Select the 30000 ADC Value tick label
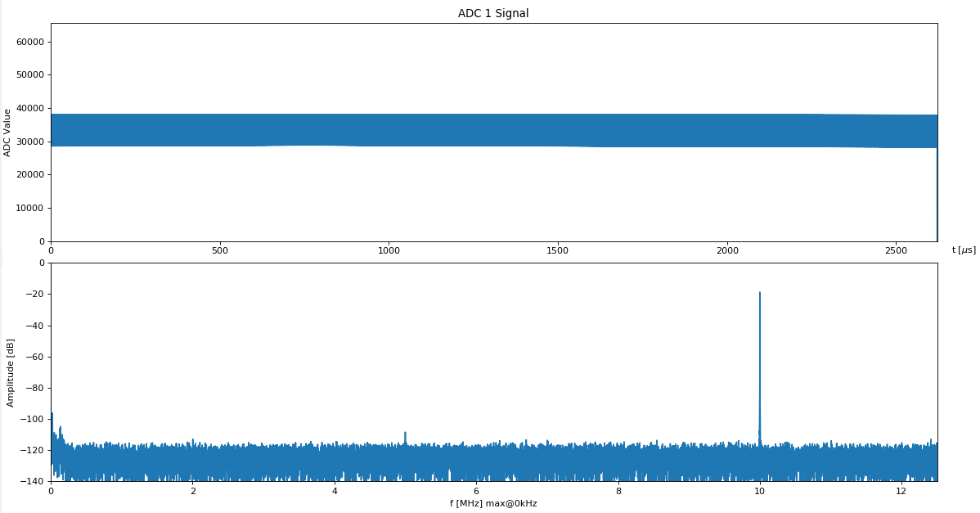The width and height of the screenshot is (980, 513). 30,142
